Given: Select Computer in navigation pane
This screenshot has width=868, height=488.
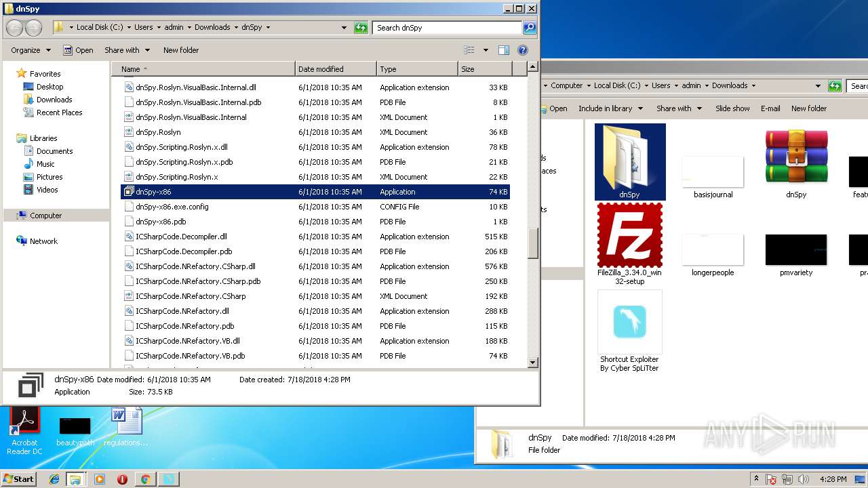Looking at the screenshot, I should tap(45, 216).
